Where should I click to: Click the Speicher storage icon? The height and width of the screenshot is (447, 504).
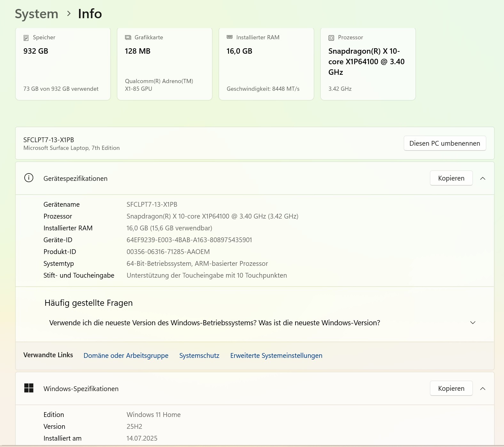26,38
